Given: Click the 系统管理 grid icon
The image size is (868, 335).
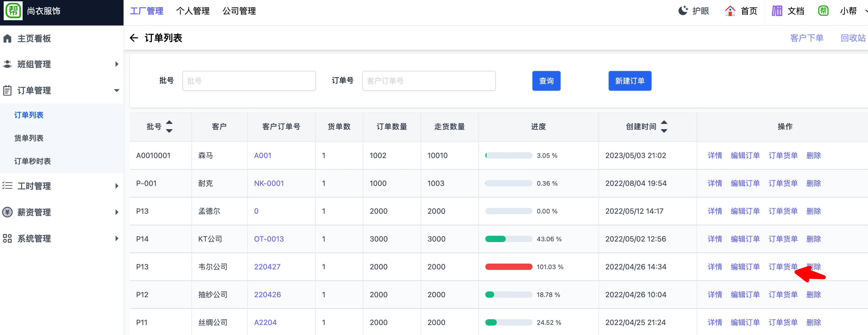Looking at the screenshot, I should (x=7, y=238).
